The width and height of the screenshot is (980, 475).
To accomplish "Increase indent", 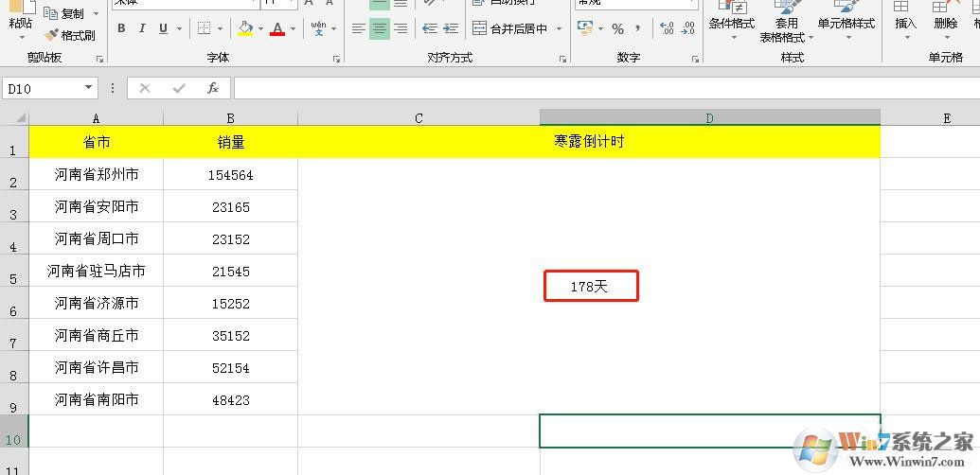I will pyautogui.click(x=451, y=28).
